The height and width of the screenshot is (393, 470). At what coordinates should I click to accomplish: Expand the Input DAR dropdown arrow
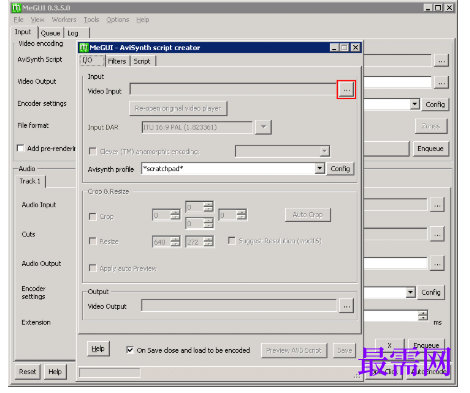(263, 127)
